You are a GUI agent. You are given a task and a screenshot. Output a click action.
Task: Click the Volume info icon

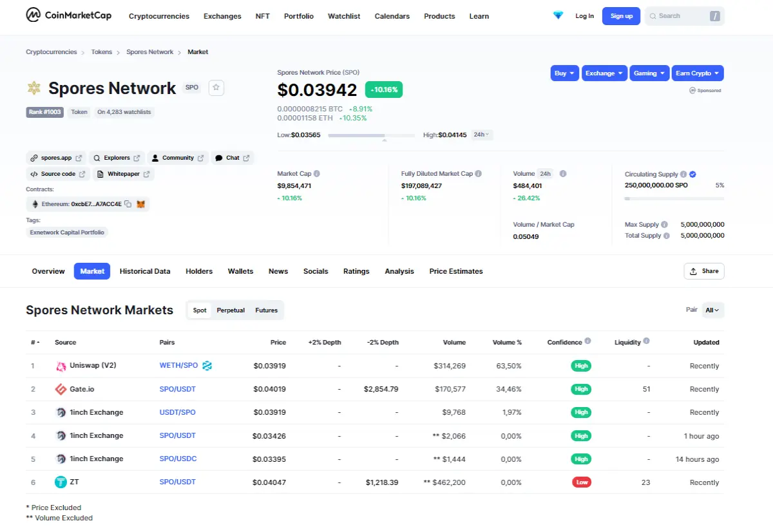point(563,174)
